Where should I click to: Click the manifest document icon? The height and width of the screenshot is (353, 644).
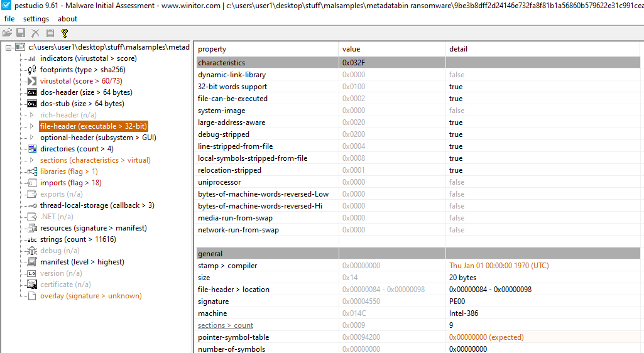coord(32,262)
